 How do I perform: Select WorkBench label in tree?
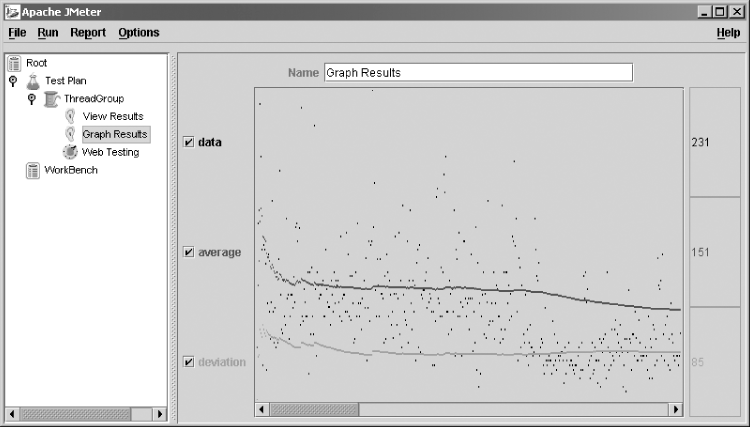[x=71, y=170]
